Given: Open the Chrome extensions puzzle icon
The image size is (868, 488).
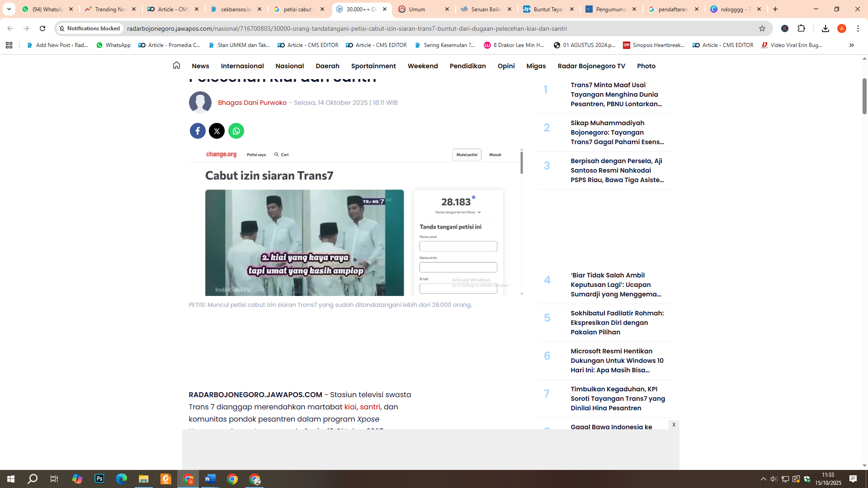Looking at the screenshot, I should (802, 28).
